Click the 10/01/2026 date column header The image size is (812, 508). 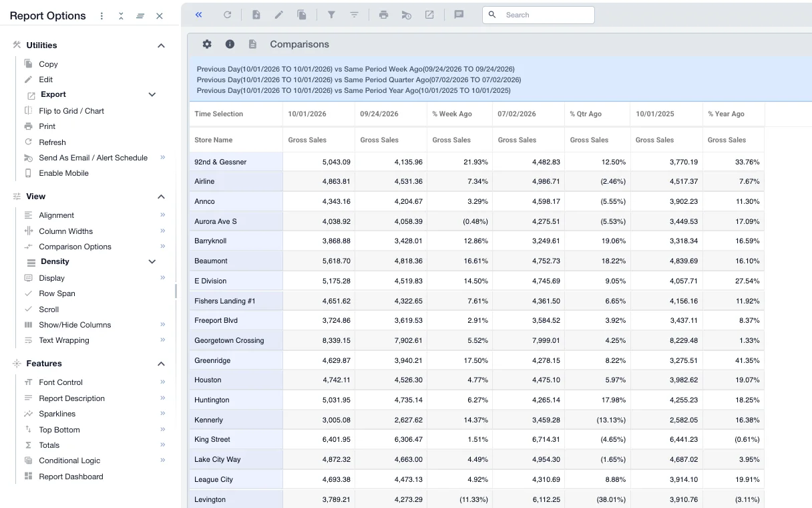coord(319,114)
